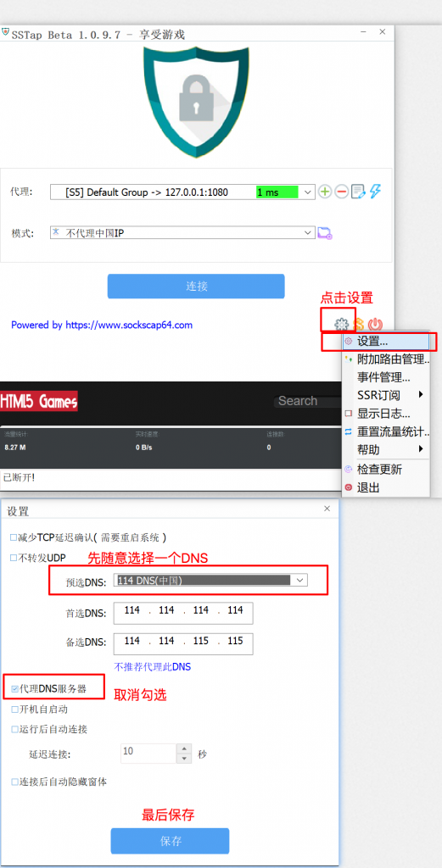
Task: Click the 0 B/s speed value
Action: (x=144, y=448)
